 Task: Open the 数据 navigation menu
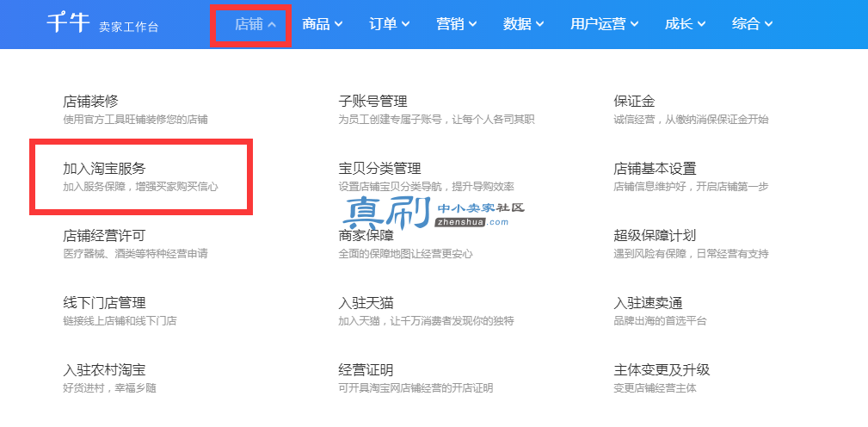click(524, 24)
